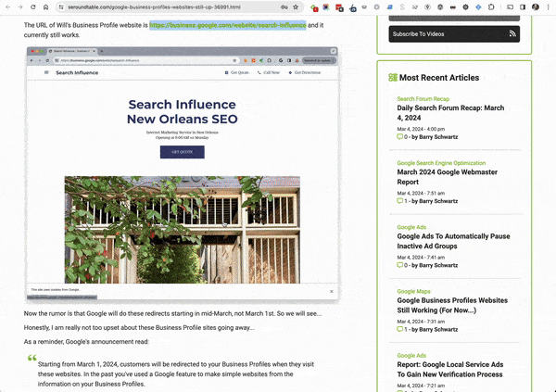
Task: Open the blue diamond extension icon
Action: [478, 7]
